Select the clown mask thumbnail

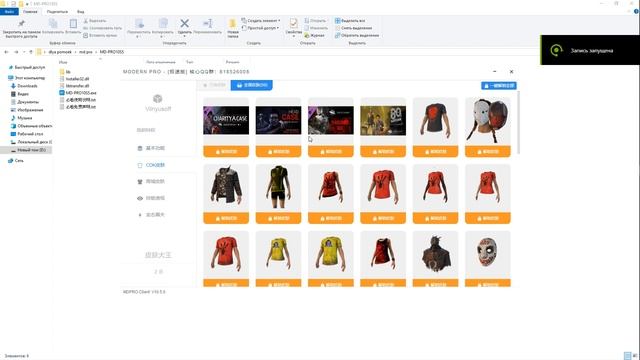487,252
